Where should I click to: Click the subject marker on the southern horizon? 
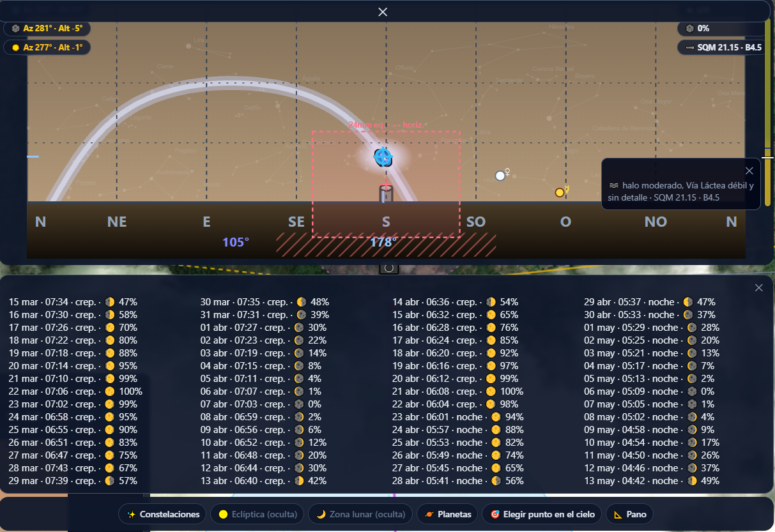(386, 194)
